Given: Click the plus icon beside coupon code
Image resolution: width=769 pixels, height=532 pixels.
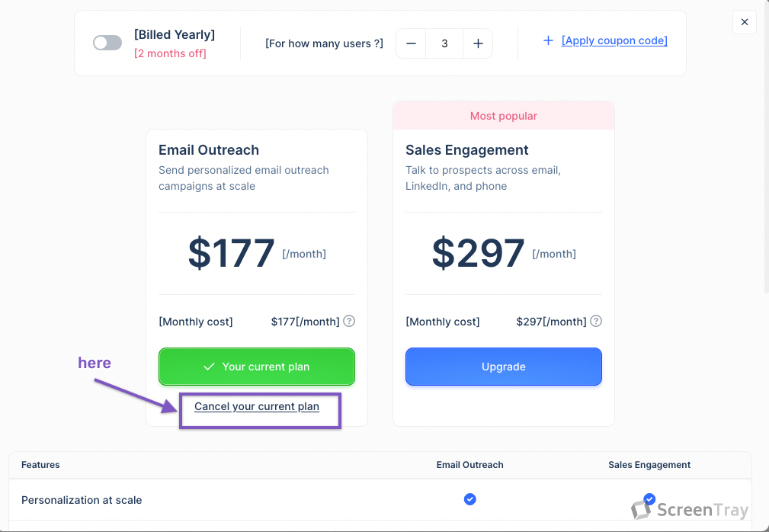Looking at the screenshot, I should pos(548,40).
